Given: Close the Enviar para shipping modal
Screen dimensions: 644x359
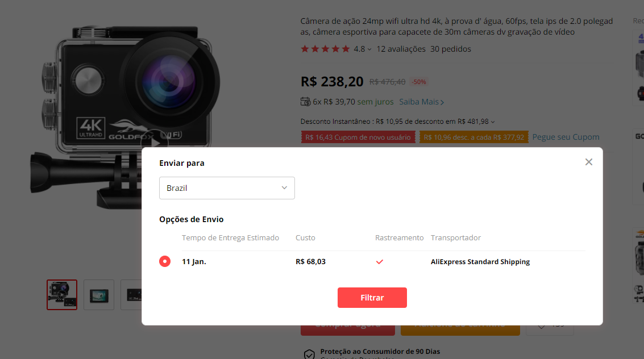Looking at the screenshot, I should (588, 161).
